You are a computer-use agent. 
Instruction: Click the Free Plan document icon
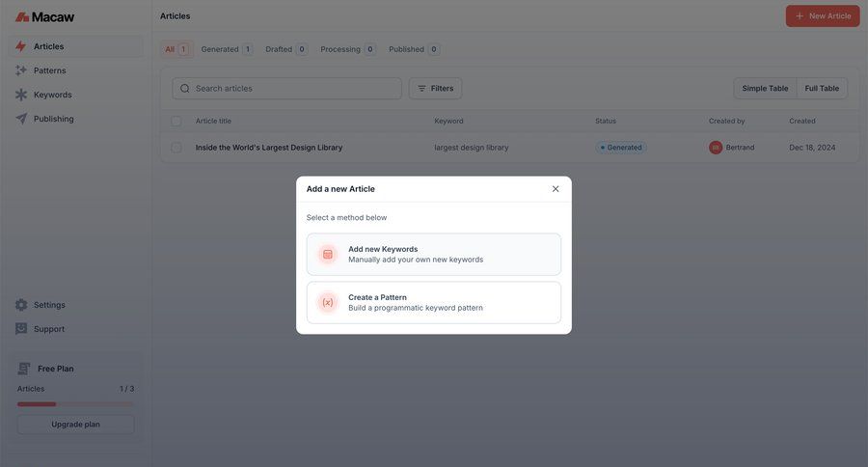(x=24, y=369)
